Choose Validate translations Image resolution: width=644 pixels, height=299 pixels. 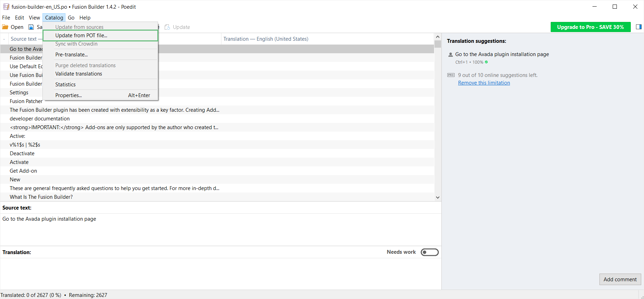[100, 74]
